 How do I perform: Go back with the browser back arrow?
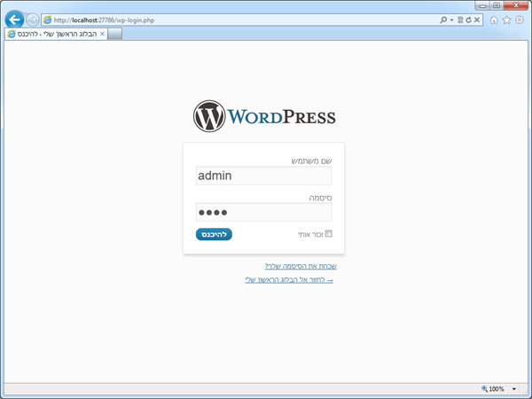[14, 20]
